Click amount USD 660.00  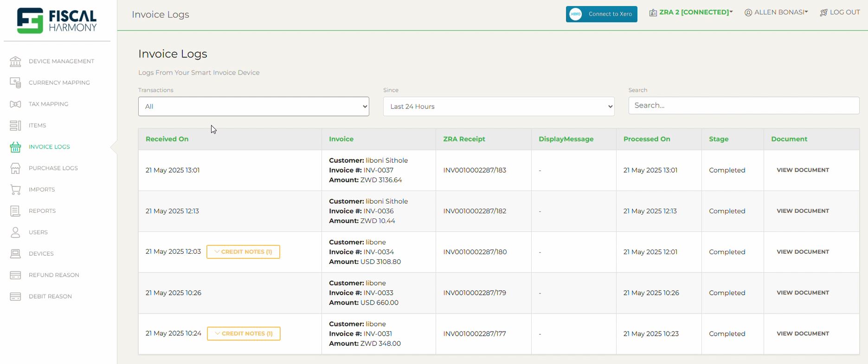point(379,302)
